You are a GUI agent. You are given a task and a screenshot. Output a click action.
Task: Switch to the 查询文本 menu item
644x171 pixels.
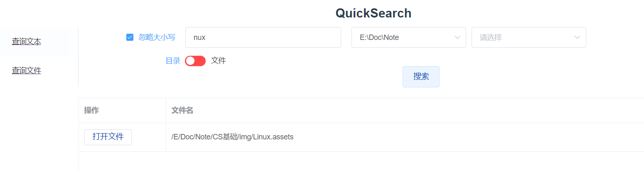26,41
